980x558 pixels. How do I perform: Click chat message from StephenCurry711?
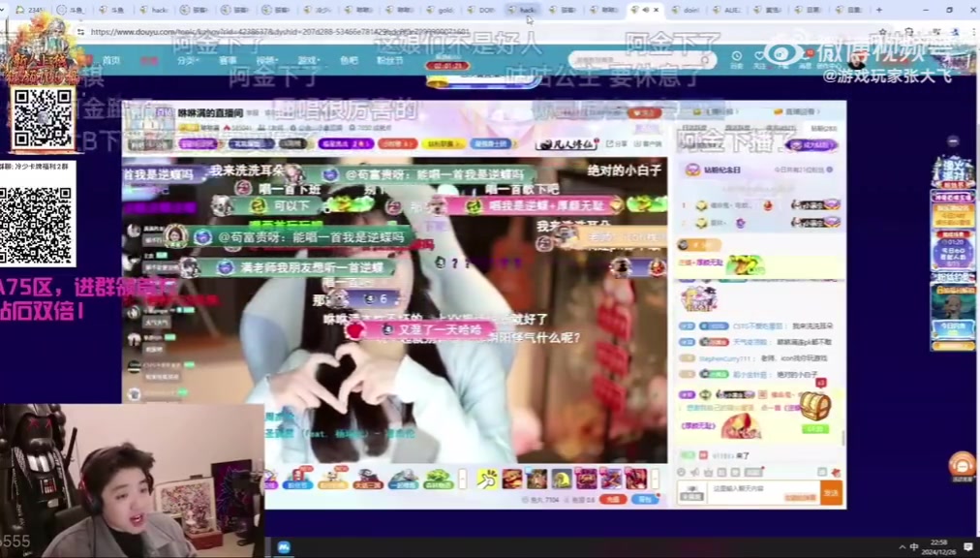coord(753,357)
